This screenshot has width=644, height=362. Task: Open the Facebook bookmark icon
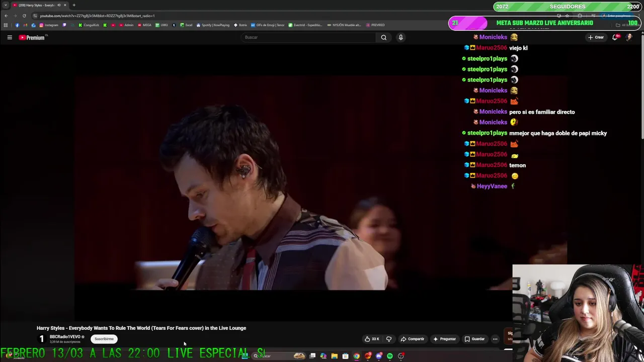(x=17, y=25)
